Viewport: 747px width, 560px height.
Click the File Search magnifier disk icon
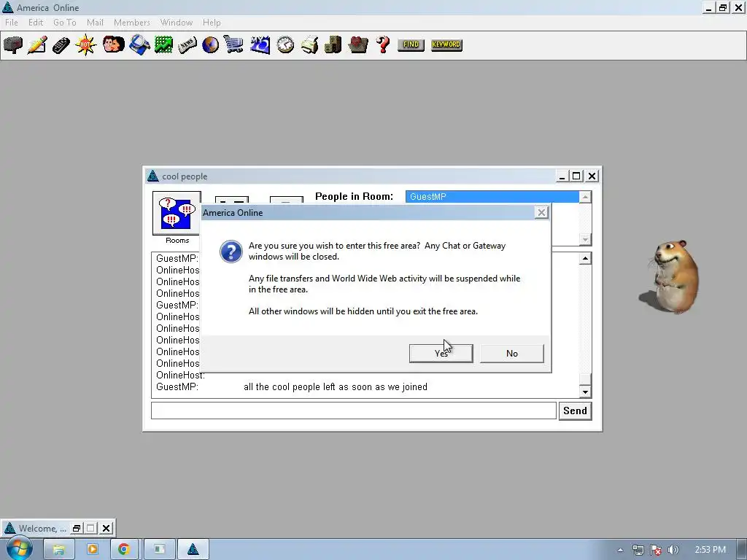tap(139, 44)
